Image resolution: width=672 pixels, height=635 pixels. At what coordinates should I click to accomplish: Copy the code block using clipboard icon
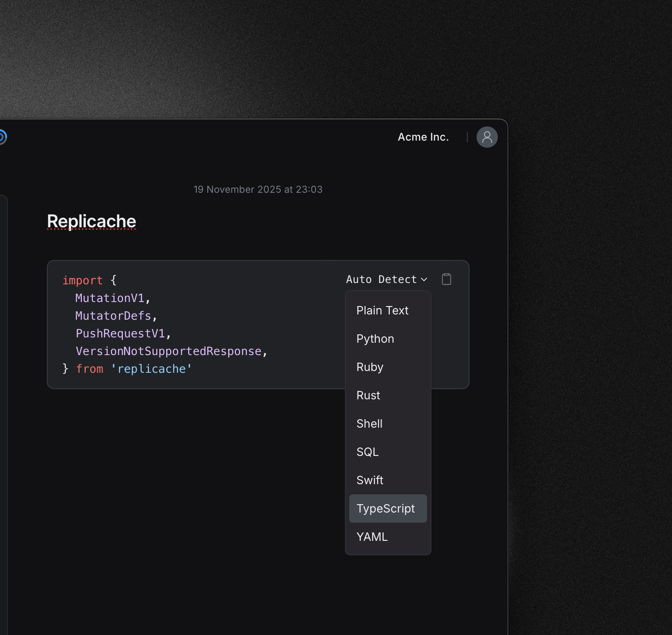coord(447,279)
